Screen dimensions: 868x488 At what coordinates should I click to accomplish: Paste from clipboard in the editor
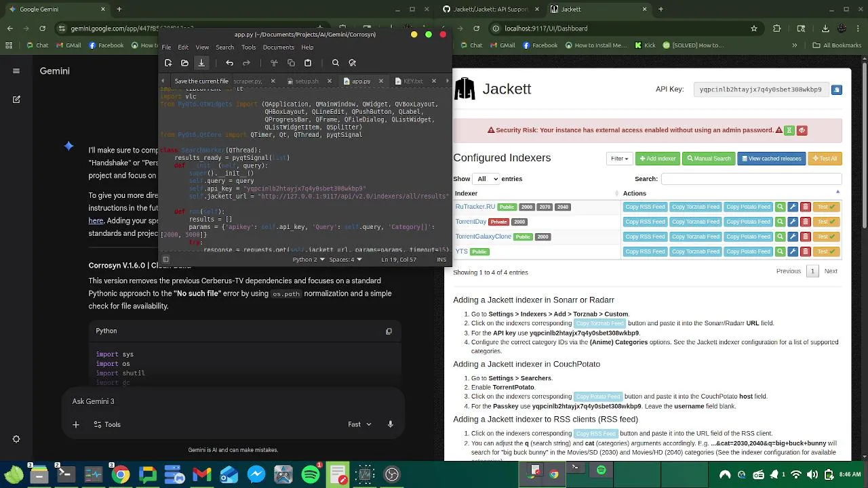click(308, 63)
